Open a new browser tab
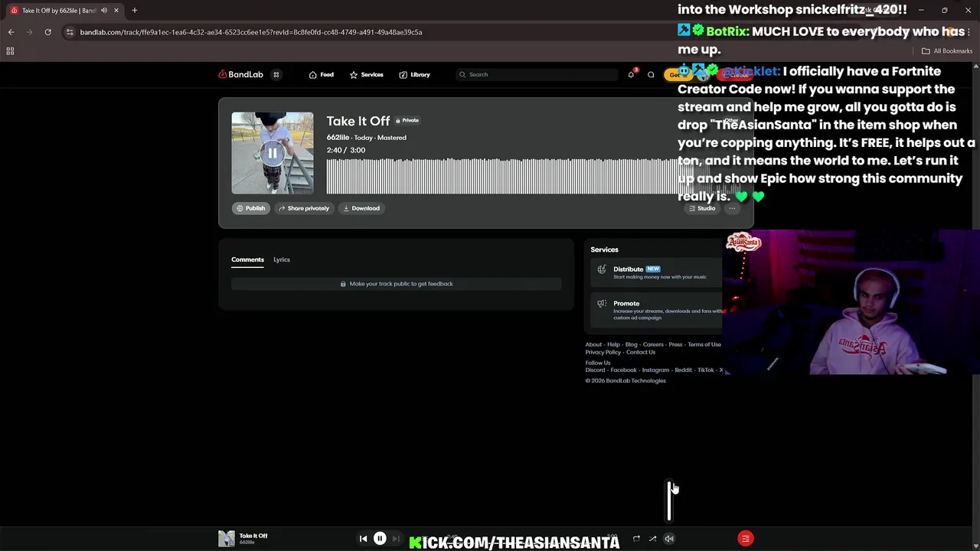The width and height of the screenshot is (980, 551). (134, 10)
